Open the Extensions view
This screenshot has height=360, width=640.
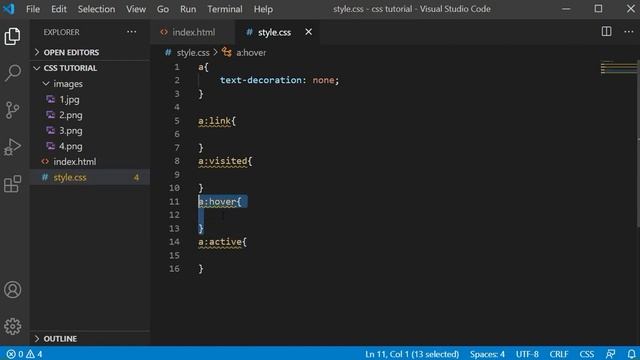(12, 184)
